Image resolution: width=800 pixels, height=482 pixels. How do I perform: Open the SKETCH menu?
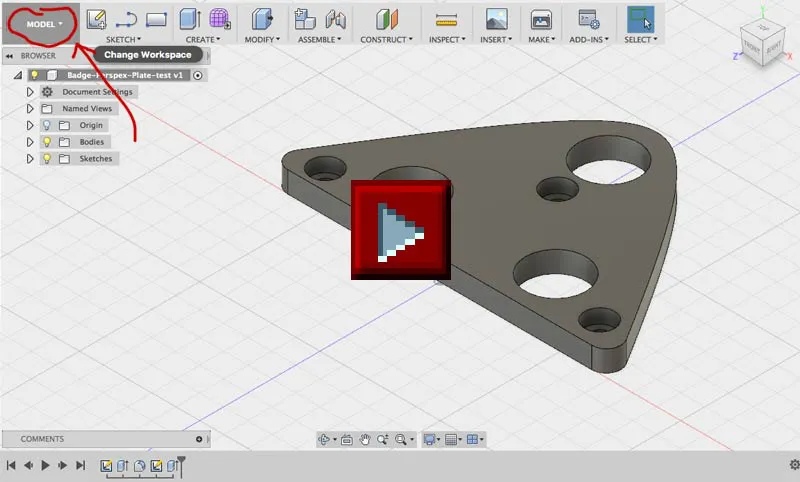click(123, 39)
